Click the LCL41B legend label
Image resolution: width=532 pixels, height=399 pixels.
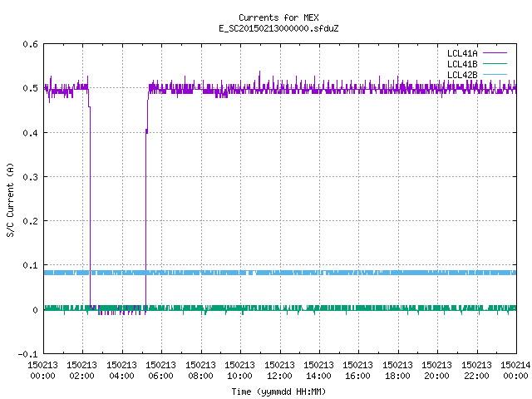pos(462,64)
